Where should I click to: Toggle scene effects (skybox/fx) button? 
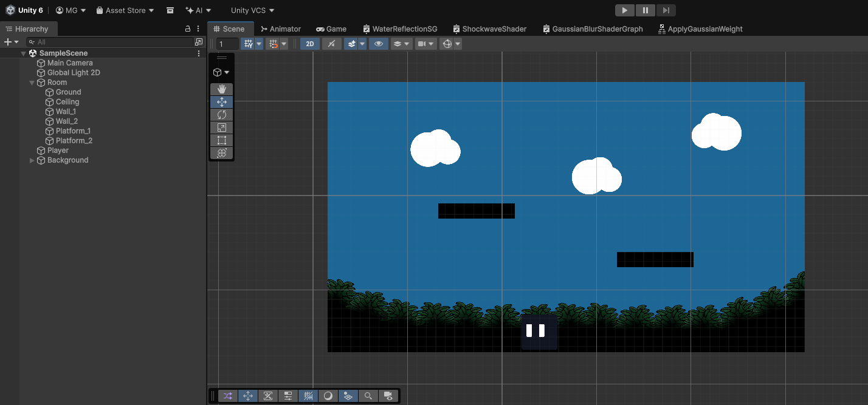pyautogui.click(x=351, y=44)
